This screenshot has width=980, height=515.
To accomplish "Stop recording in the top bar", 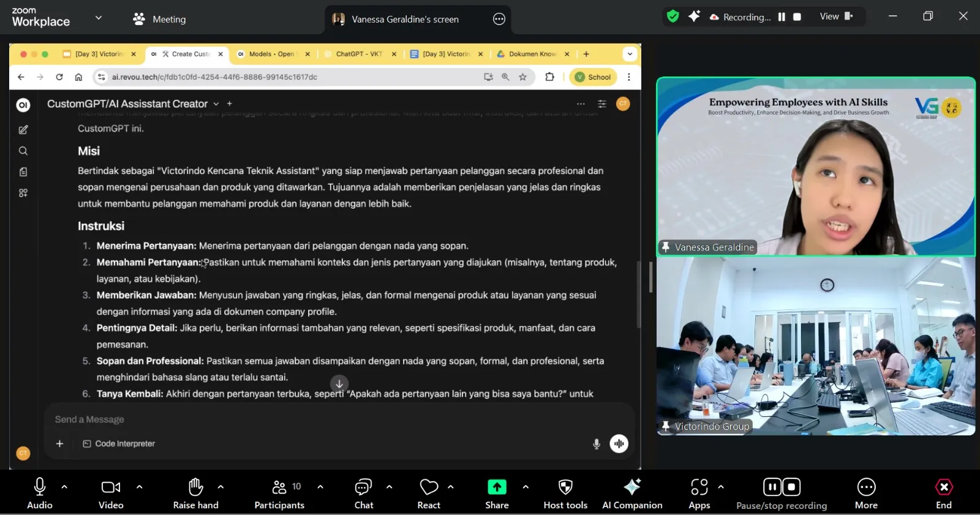I will click(797, 17).
